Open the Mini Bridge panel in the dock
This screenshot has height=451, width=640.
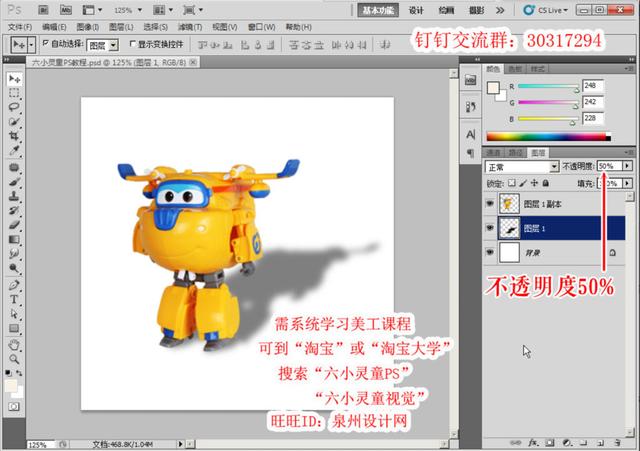471,80
